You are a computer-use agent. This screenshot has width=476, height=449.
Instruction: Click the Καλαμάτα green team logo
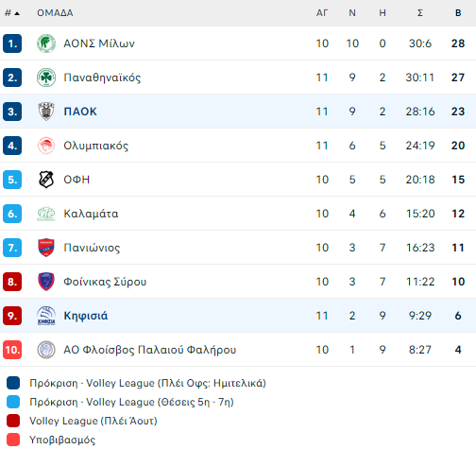[46, 214]
